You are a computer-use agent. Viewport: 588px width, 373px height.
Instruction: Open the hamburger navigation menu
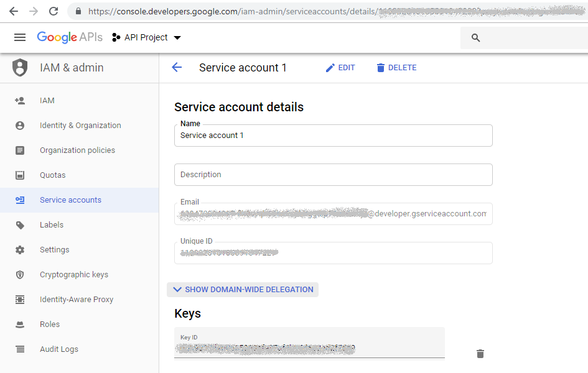20,37
